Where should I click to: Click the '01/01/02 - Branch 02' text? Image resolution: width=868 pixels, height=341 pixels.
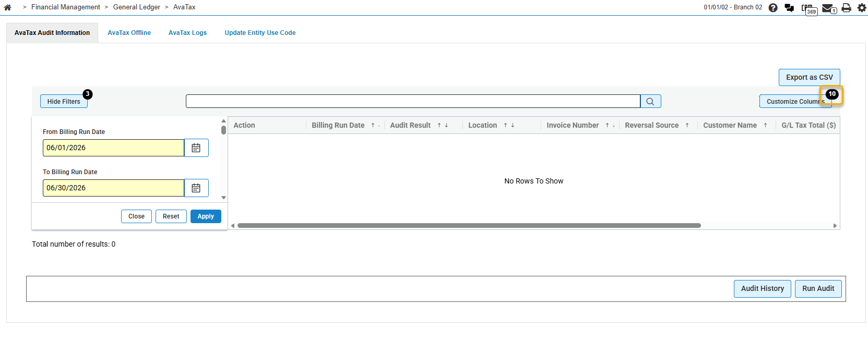tap(733, 7)
